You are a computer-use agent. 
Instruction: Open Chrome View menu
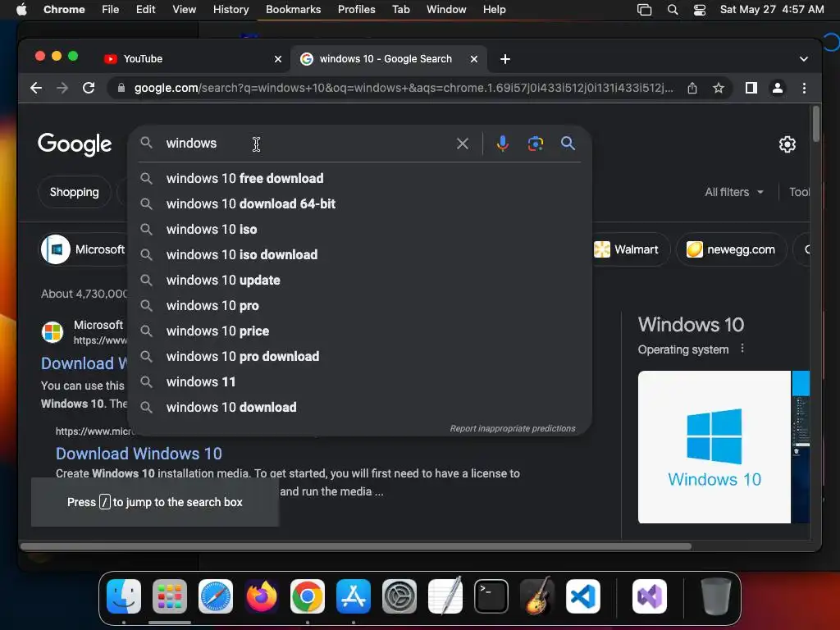[x=185, y=10]
